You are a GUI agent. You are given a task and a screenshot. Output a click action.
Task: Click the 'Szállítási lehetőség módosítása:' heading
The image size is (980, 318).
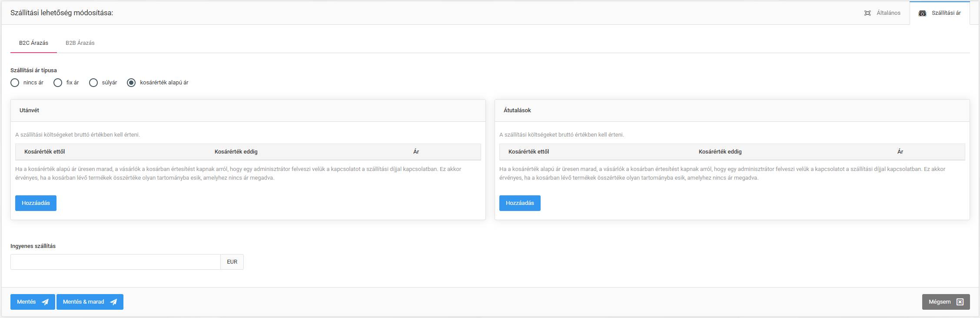click(62, 13)
